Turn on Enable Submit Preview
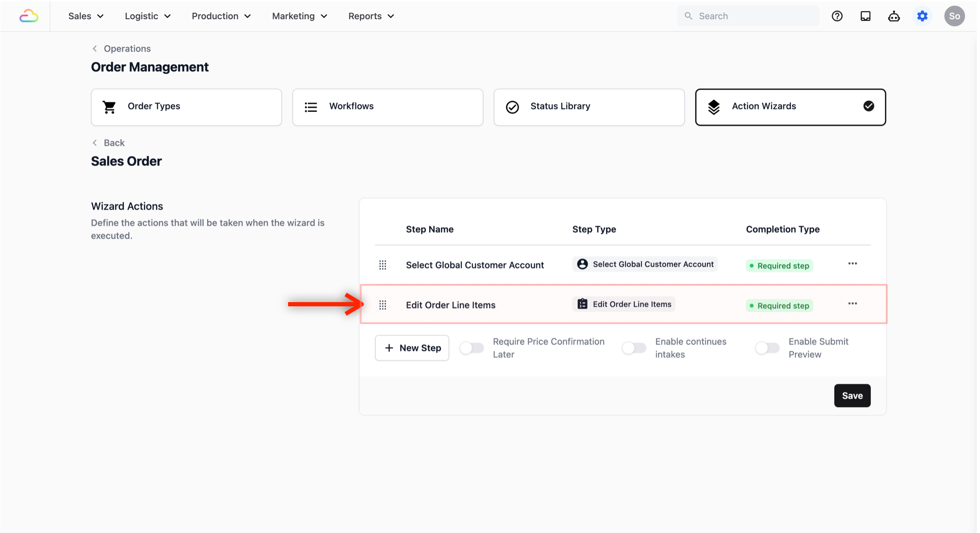The width and height of the screenshot is (980, 533). [x=767, y=348]
